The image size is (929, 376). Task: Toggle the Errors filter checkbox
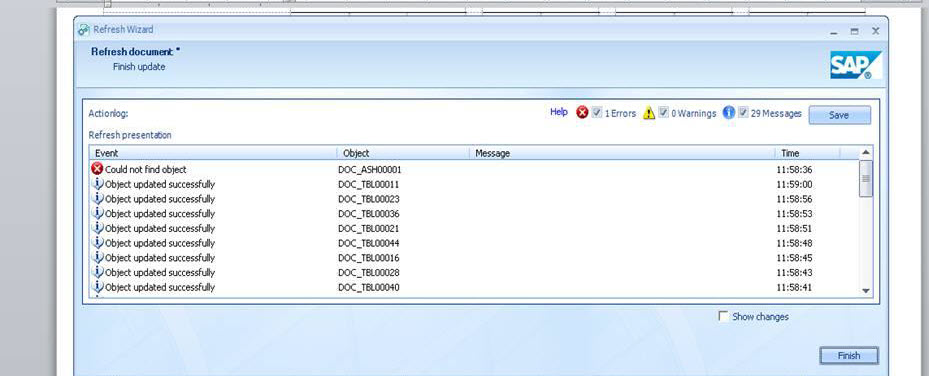tap(597, 112)
